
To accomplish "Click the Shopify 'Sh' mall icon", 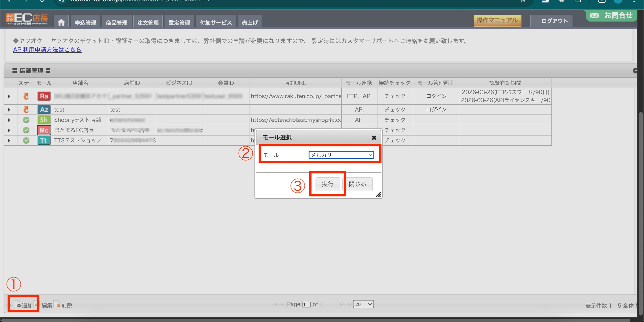I will coord(44,120).
